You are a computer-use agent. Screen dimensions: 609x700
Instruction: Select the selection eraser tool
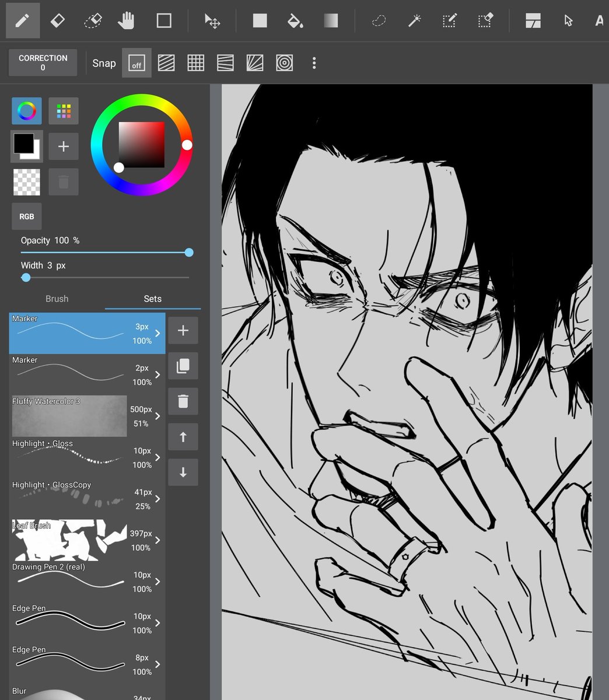tap(485, 20)
